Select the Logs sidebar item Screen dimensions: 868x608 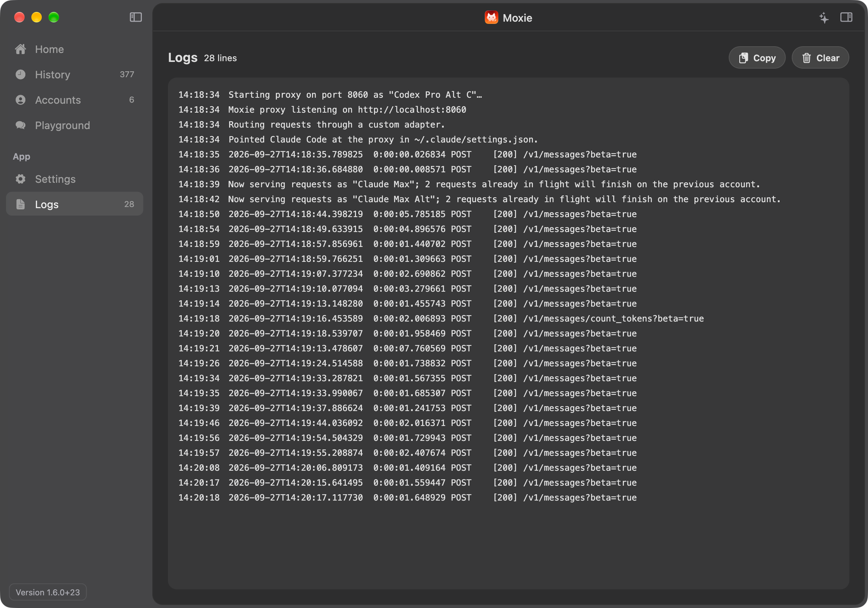pos(75,204)
